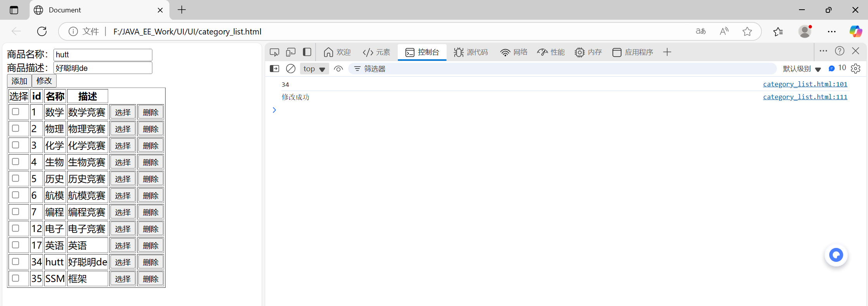Switch to the 欢迎 tab
The image size is (868, 306).
click(x=337, y=52)
